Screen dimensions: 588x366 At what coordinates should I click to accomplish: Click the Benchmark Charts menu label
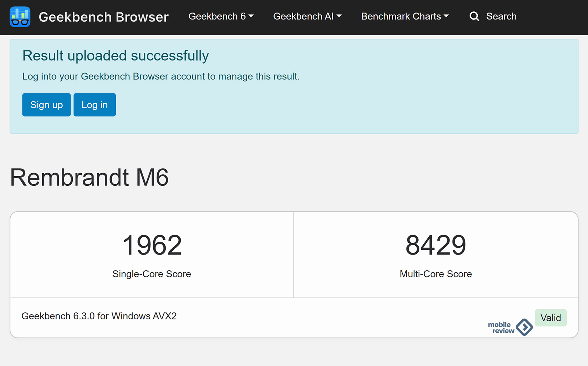[x=401, y=17]
